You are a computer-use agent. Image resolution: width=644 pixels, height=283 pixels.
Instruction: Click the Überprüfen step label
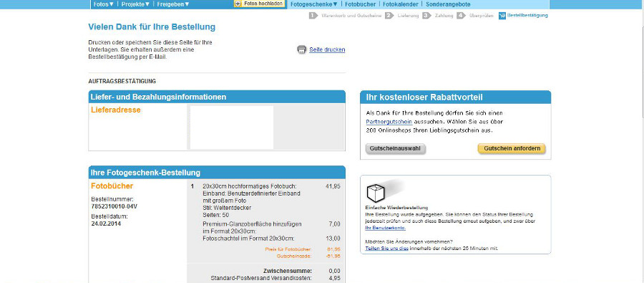481,16
